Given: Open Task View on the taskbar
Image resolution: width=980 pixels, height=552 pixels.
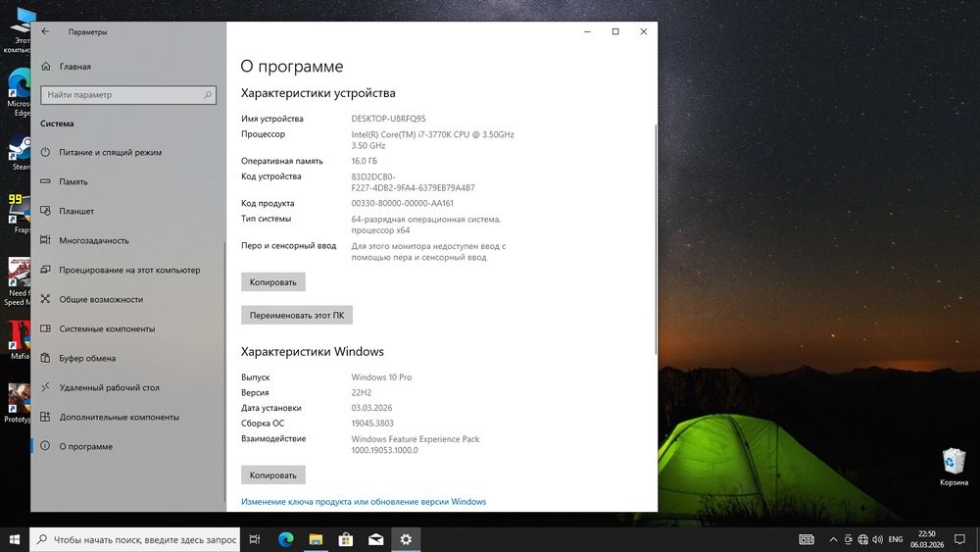Looking at the screenshot, I should click(255, 539).
